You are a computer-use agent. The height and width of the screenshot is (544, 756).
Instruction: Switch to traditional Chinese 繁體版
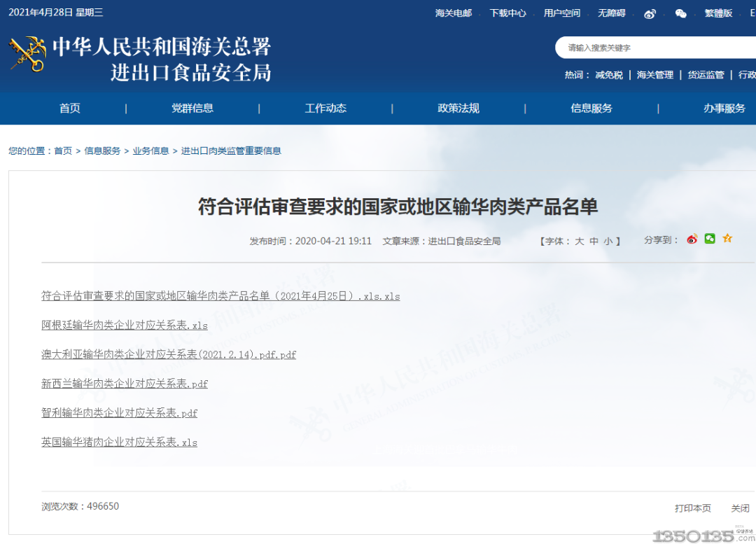click(x=718, y=13)
